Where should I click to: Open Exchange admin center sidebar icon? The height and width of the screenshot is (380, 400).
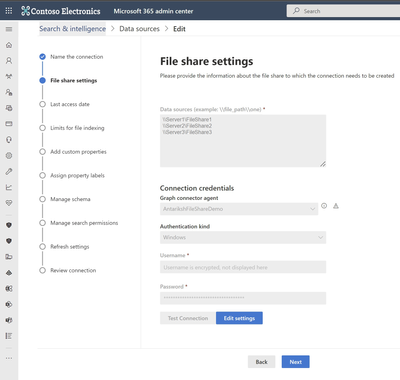pos(9,289)
